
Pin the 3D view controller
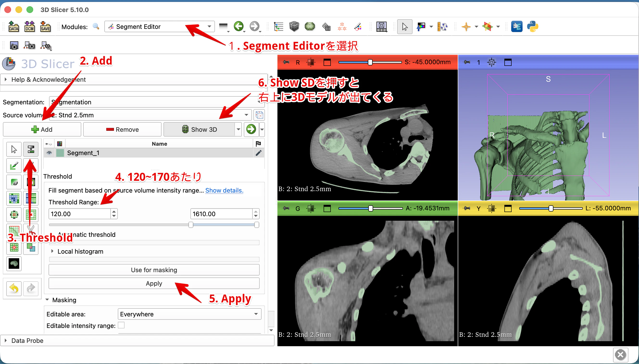(467, 62)
